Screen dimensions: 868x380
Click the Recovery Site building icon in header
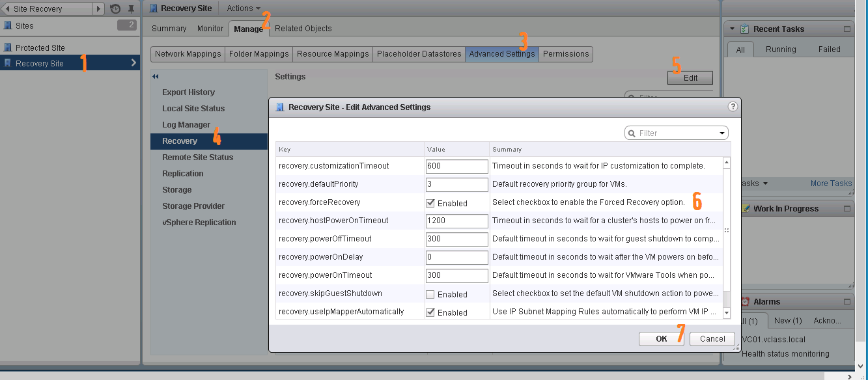154,8
